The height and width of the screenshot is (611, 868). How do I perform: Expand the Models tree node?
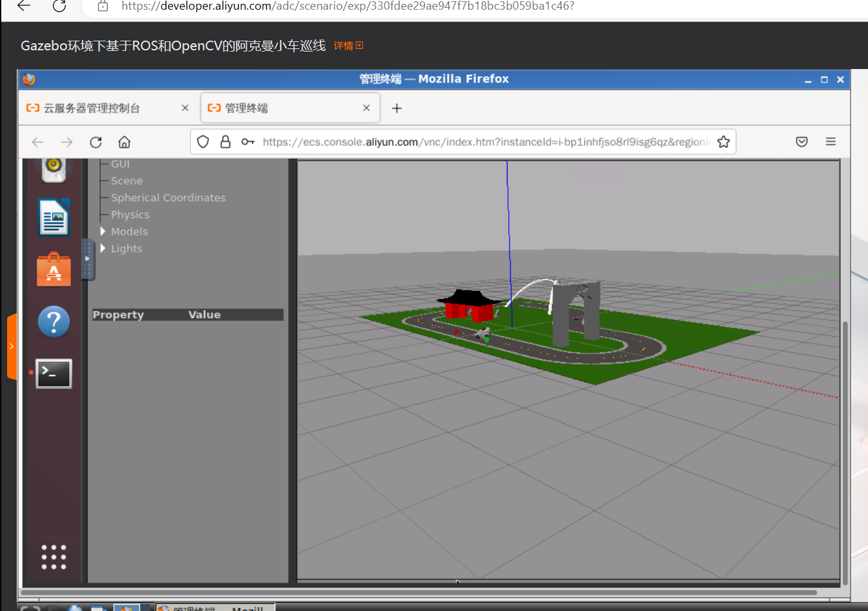click(x=103, y=232)
